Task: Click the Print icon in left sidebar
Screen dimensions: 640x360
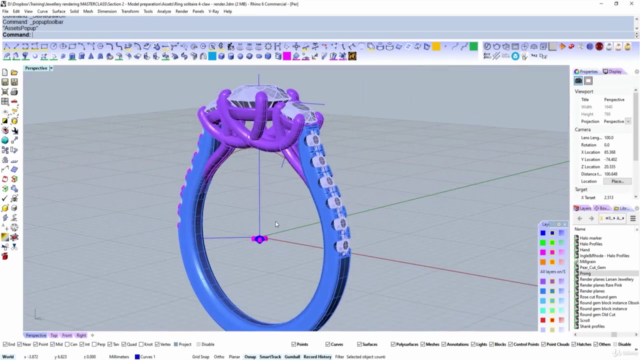Action: 14,92
